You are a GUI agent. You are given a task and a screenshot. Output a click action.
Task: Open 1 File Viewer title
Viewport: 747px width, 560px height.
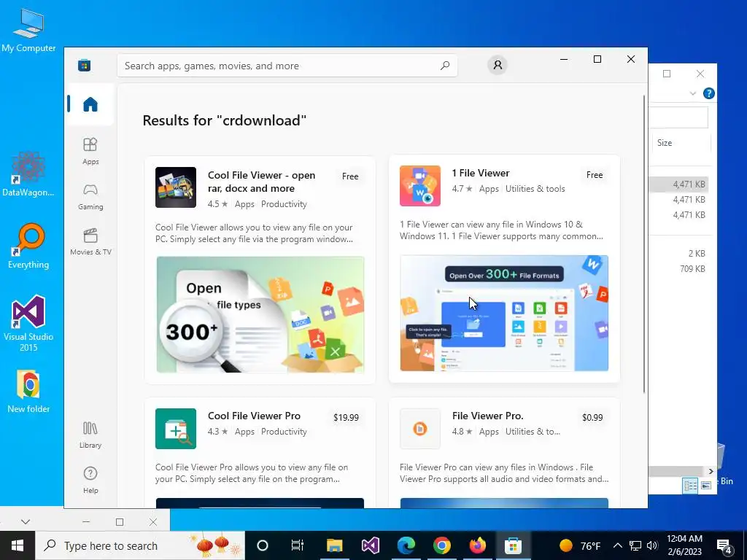tap(481, 173)
